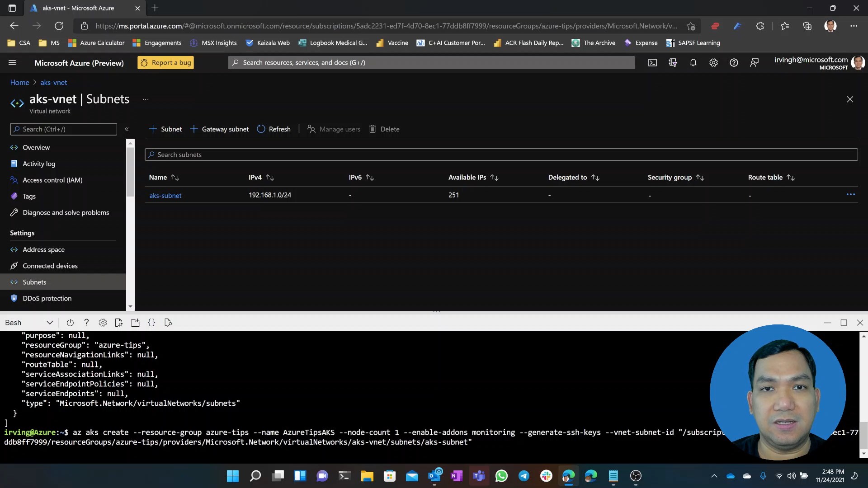Open Azure Calculator bookmark
The height and width of the screenshot is (488, 868).
click(x=96, y=43)
